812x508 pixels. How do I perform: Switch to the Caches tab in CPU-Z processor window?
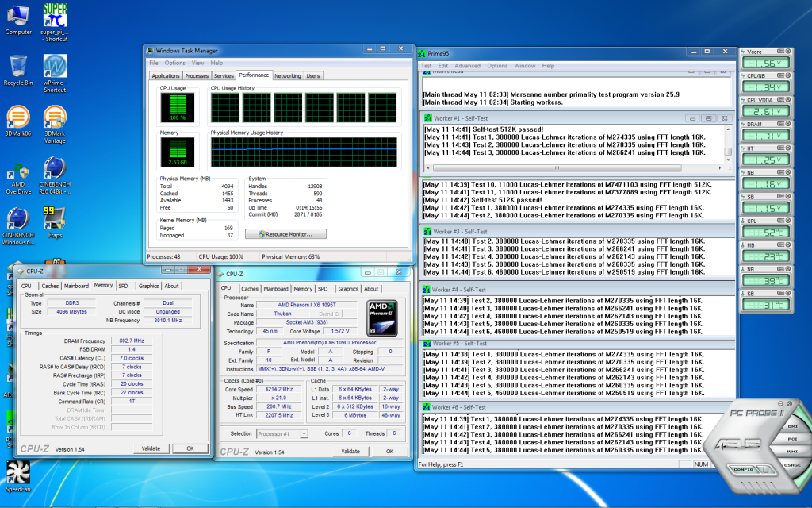pos(250,289)
